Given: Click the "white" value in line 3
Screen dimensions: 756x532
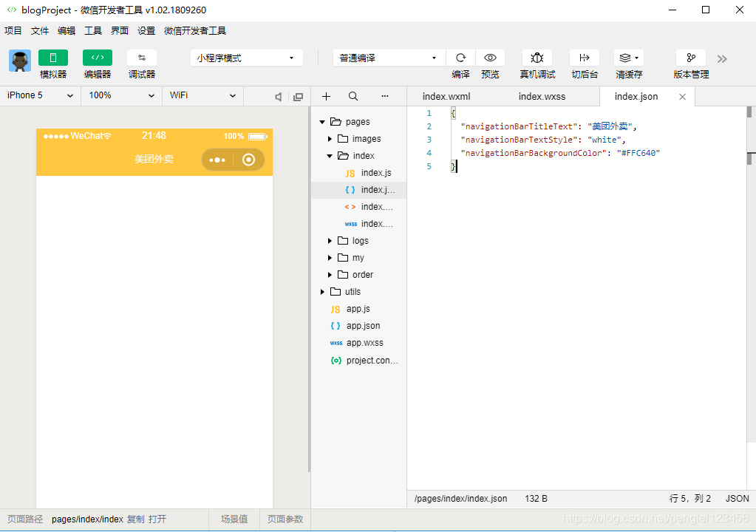Looking at the screenshot, I should [x=604, y=140].
